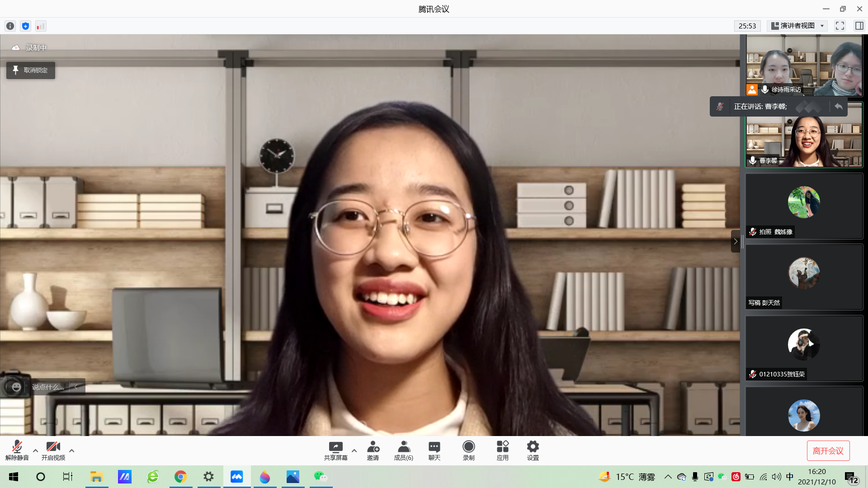The height and width of the screenshot is (488, 868).
Task: Expand video options arrow beside 开启视频
Action: [x=71, y=450]
